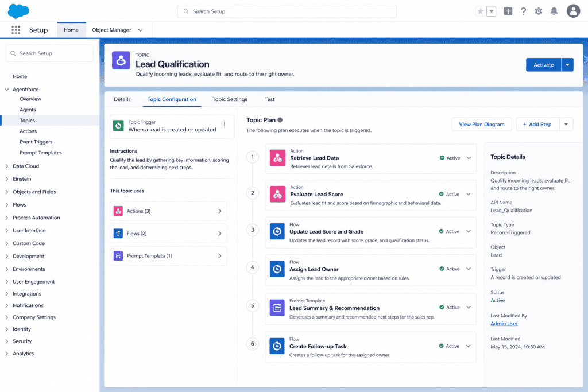588x392 pixels.
Task: Expand the Evaluate Lead Score step
Action: tap(469, 194)
